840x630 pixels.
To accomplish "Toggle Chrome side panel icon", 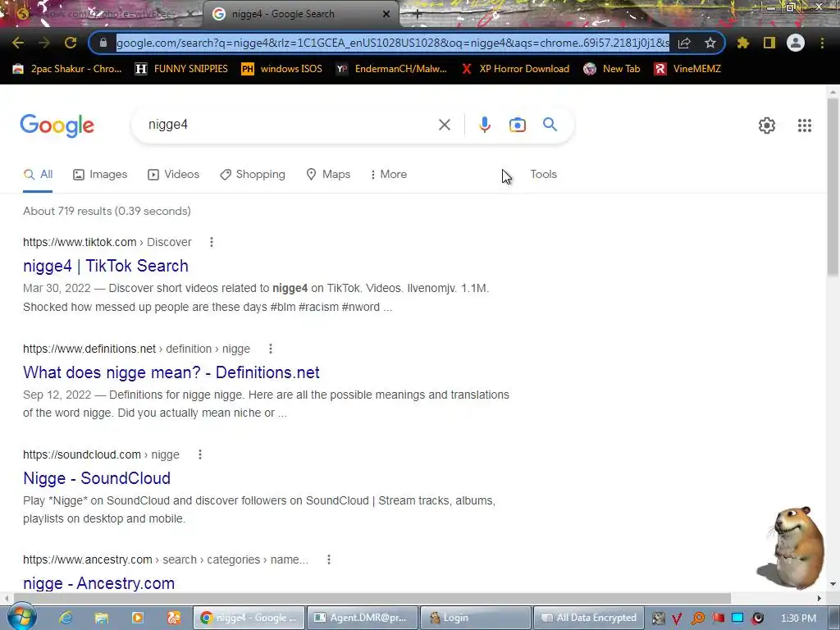I will (x=769, y=43).
